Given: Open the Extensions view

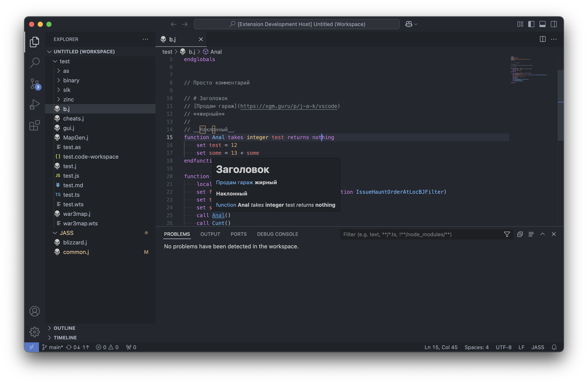Looking at the screenshot, I should (x=35, y=125).
